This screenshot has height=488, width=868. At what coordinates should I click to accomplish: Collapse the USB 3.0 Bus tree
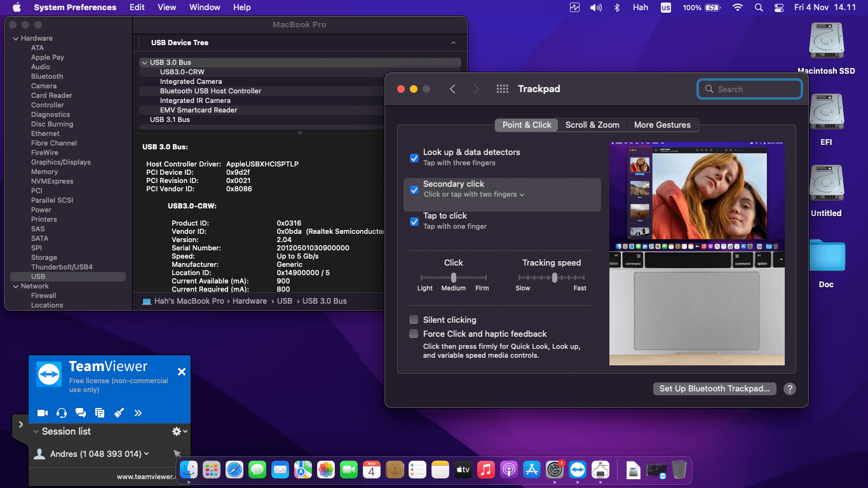pyautogui.click(x=144, y=62)
